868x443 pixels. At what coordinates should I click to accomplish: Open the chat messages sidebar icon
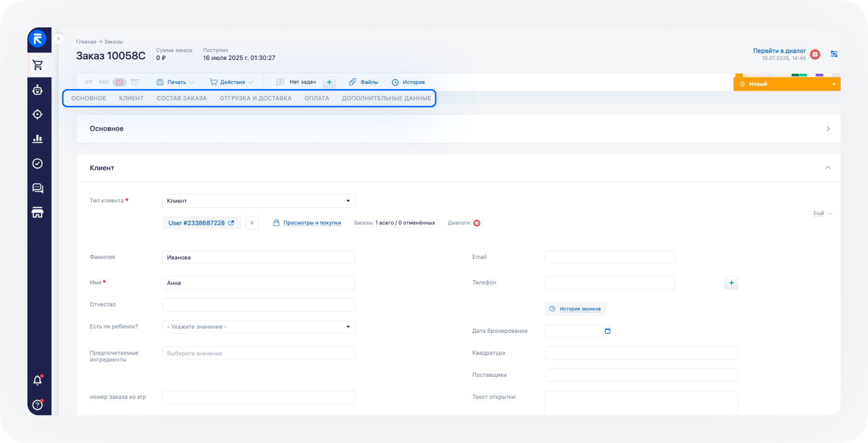point(38,188)
